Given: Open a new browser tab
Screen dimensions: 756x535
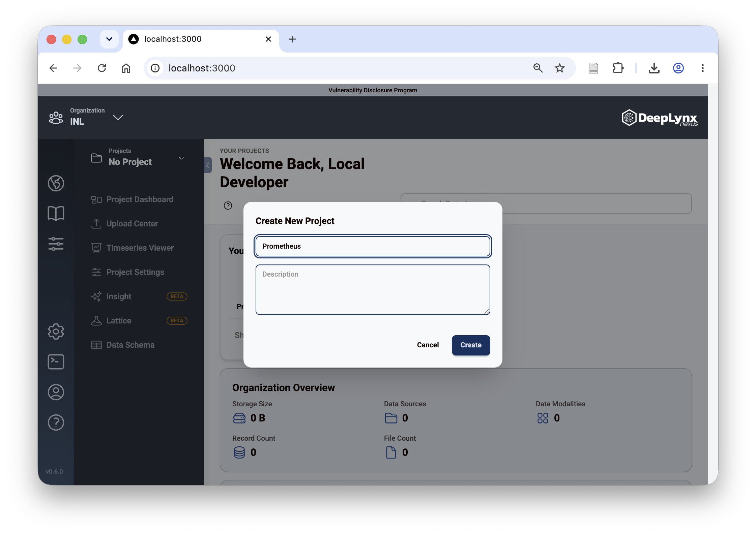Looking at the screenshot, I should (293, 39).
